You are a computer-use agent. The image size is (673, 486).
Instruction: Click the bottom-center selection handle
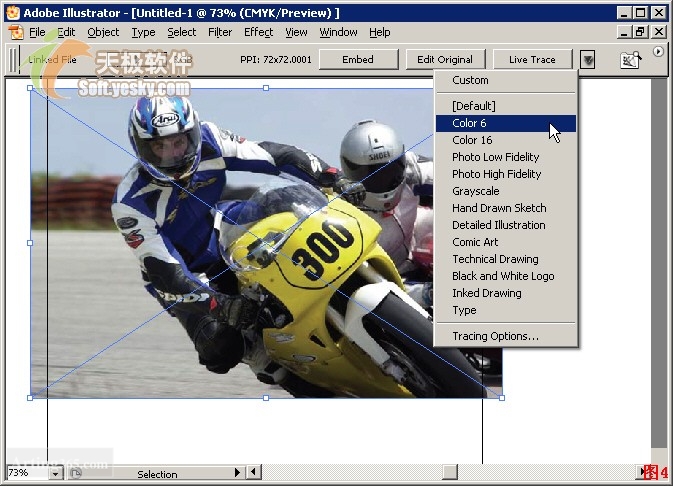click(266, 398)
